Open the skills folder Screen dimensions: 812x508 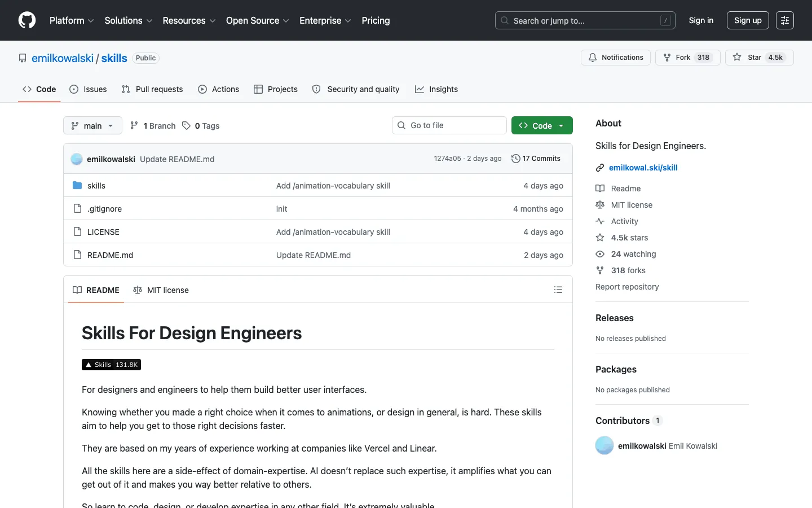click(96, 186)
